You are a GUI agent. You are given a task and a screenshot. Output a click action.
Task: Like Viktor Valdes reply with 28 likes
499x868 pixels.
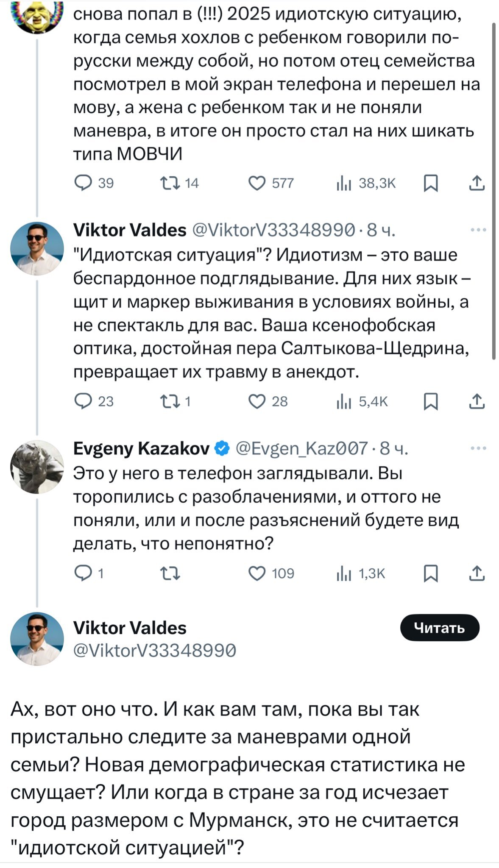pos(257,401)
